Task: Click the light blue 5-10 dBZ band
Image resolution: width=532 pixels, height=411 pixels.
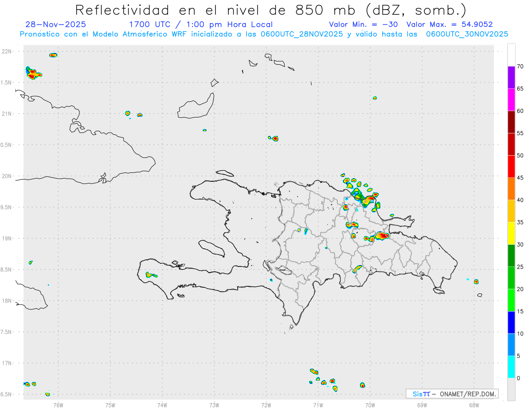Action: point(511,344)
